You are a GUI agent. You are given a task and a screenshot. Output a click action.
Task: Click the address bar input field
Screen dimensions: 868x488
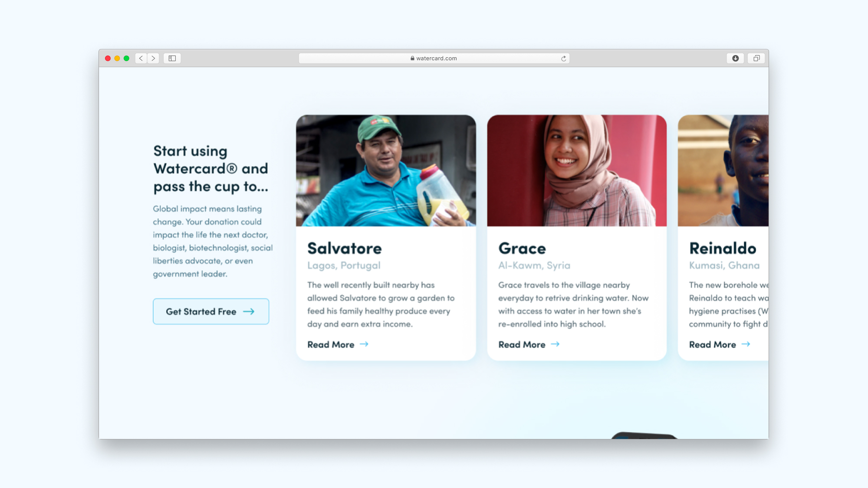tap(434, 58)
